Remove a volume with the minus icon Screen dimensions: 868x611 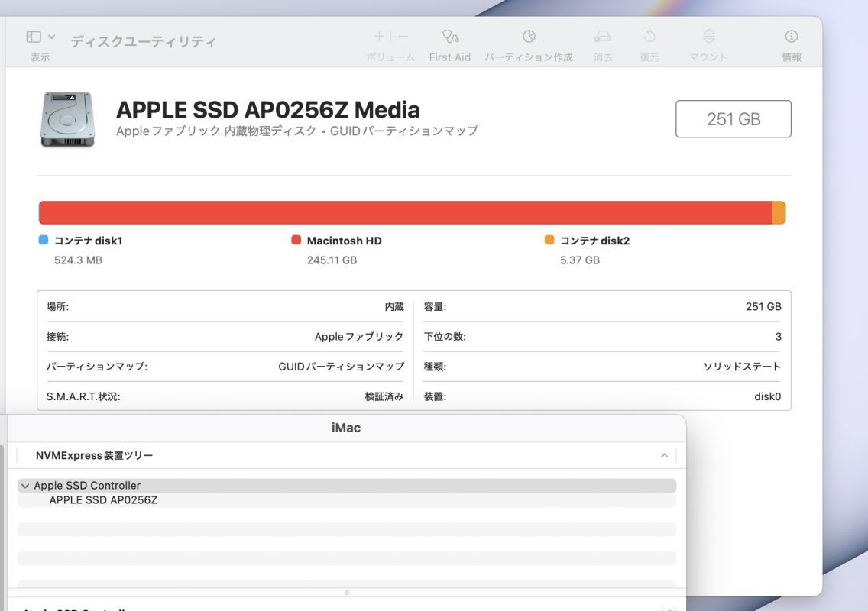point(403,37)
